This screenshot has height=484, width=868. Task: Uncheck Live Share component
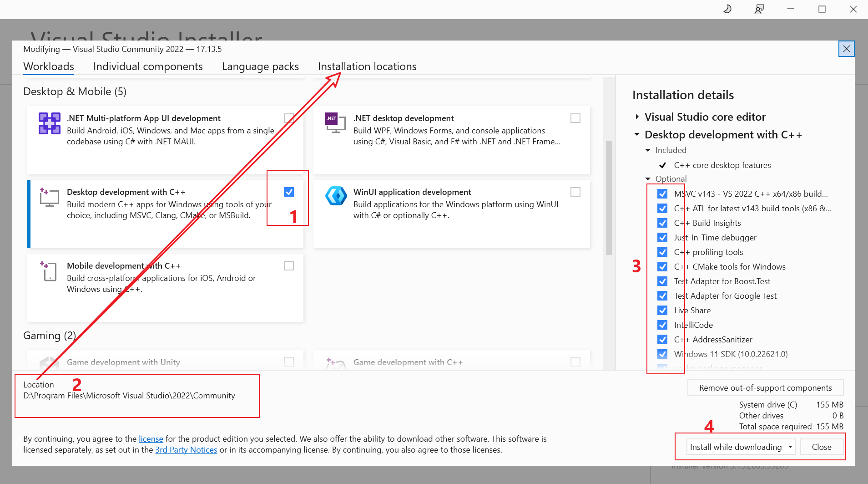coord(662,311)
